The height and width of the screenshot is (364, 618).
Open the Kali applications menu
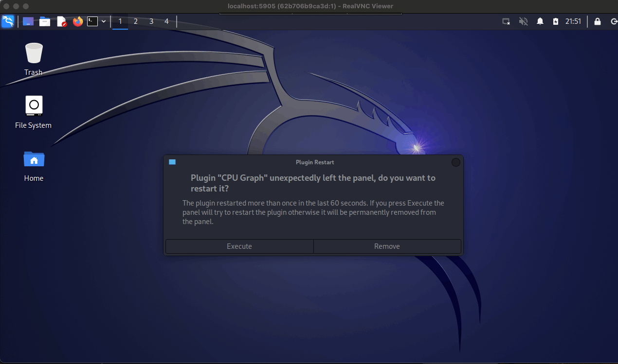[7, 21]
